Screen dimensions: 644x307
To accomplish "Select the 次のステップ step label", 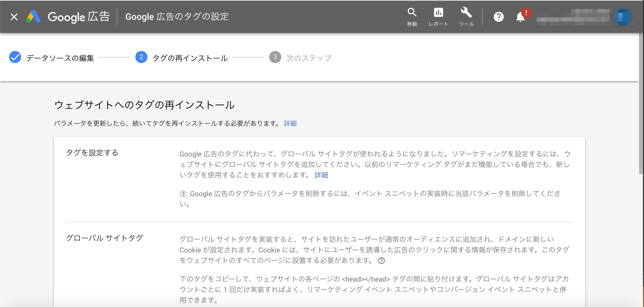I will point(309,58).
